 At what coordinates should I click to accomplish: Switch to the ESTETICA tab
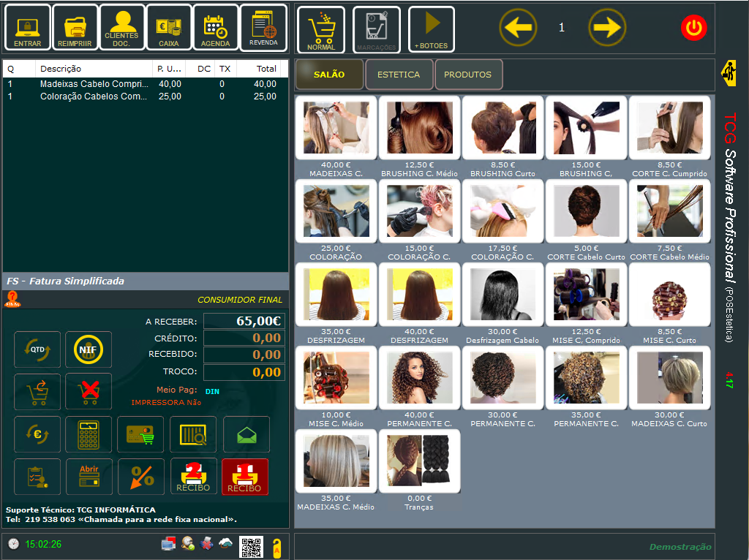(x=399, y=75)
